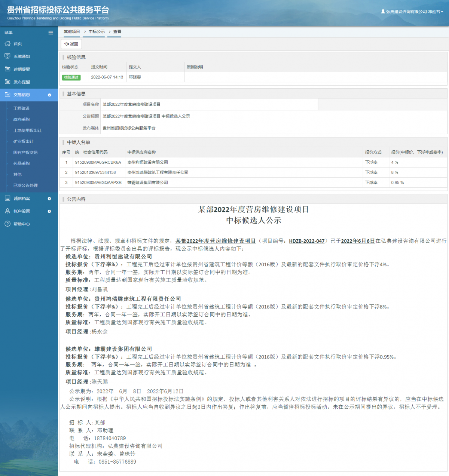Click the platform title 贵州省招标投标公共服务平台

tap(58, 10)
